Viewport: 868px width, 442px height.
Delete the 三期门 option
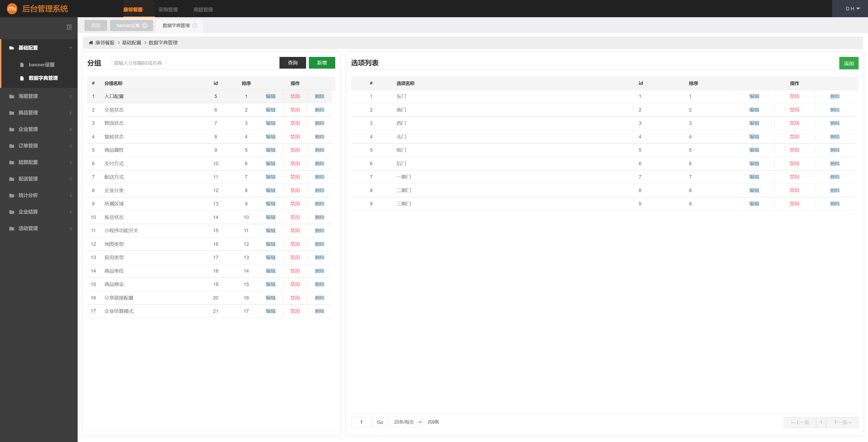[835, 204]
